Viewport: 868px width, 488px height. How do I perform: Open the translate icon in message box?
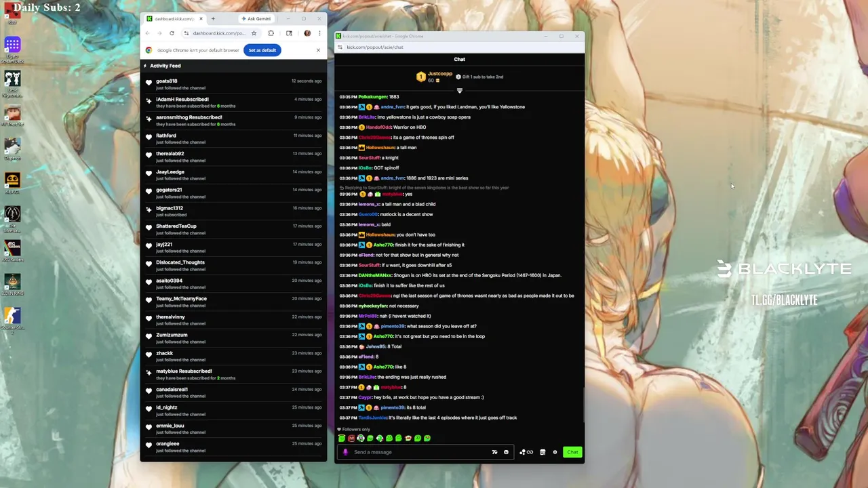tap(494, 452)
